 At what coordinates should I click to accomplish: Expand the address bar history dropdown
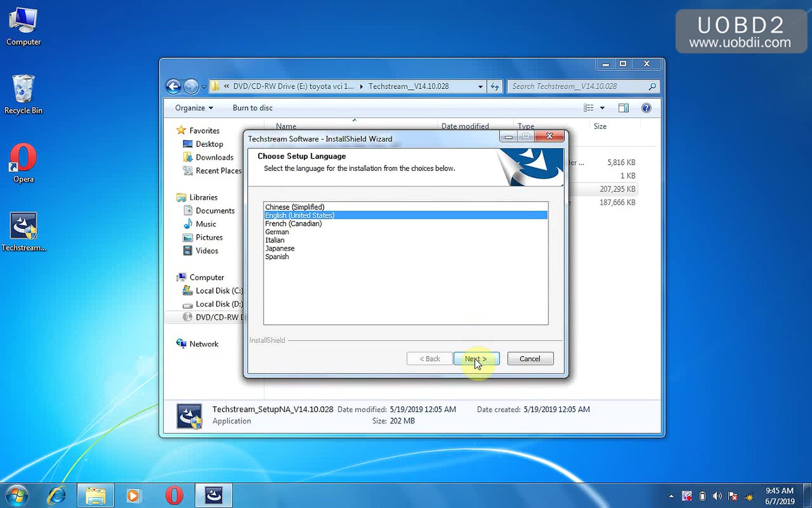click(480, 87)
